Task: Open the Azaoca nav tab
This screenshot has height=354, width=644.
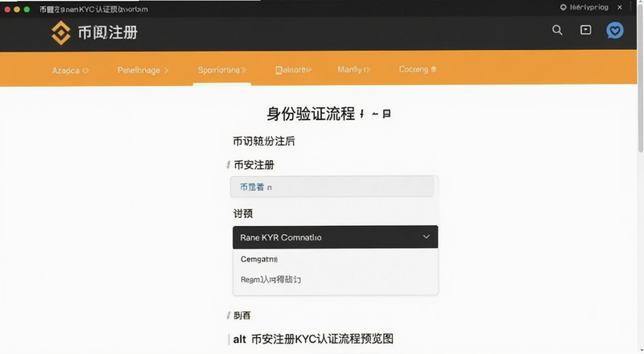Action: tap(70, 70)
